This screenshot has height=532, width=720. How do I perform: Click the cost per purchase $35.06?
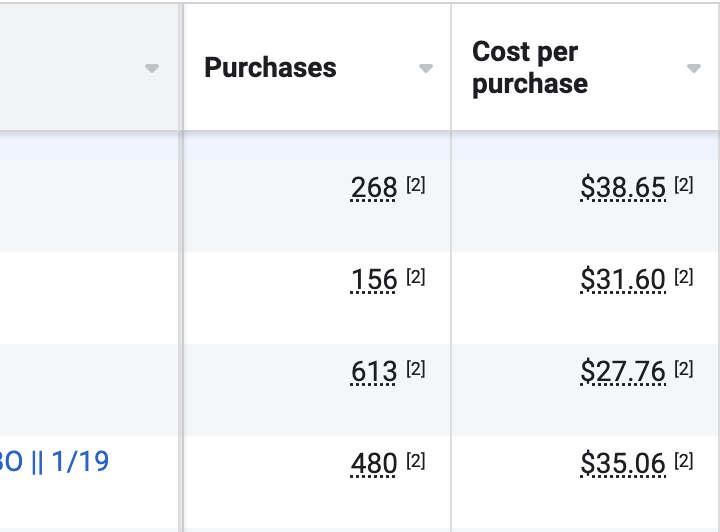(x=623, y=463)
